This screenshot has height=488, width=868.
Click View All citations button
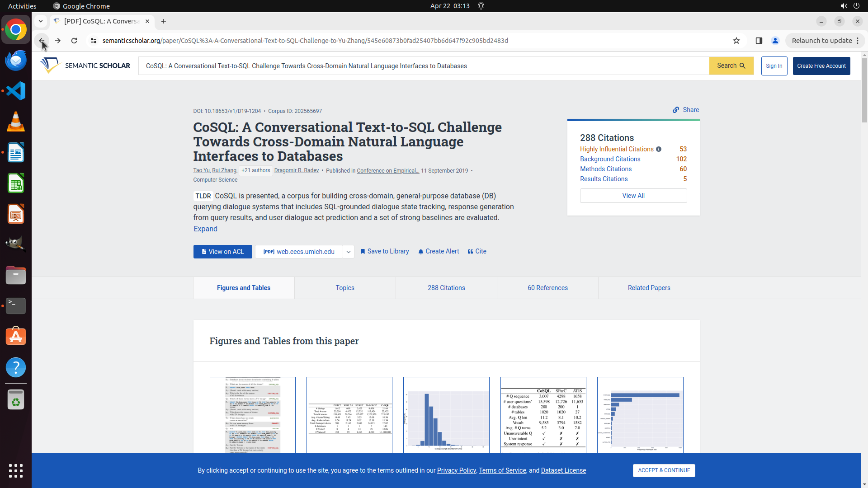coord(633,196)
